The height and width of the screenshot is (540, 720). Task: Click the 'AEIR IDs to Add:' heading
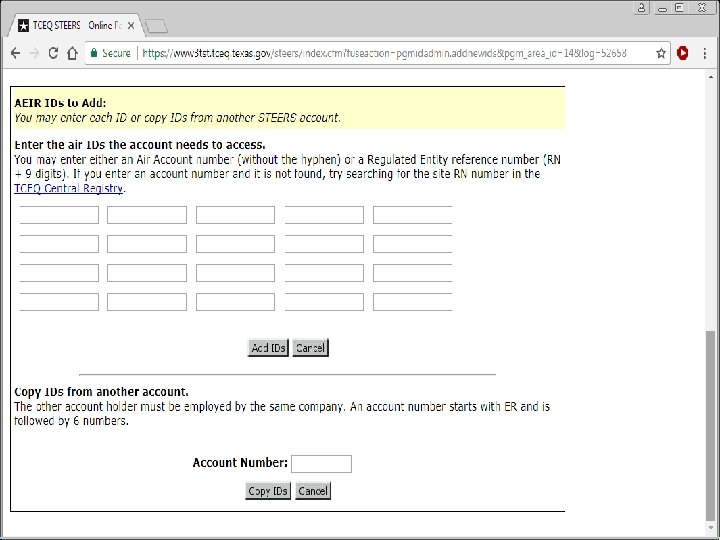click(60, 103)
